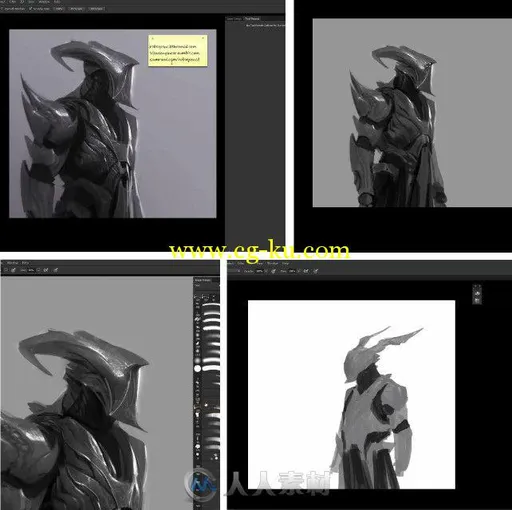Toggle the pressure-for-size icon at the right end of the bottom-right options bar
This screenshot has height=510, width=512.
316,271
